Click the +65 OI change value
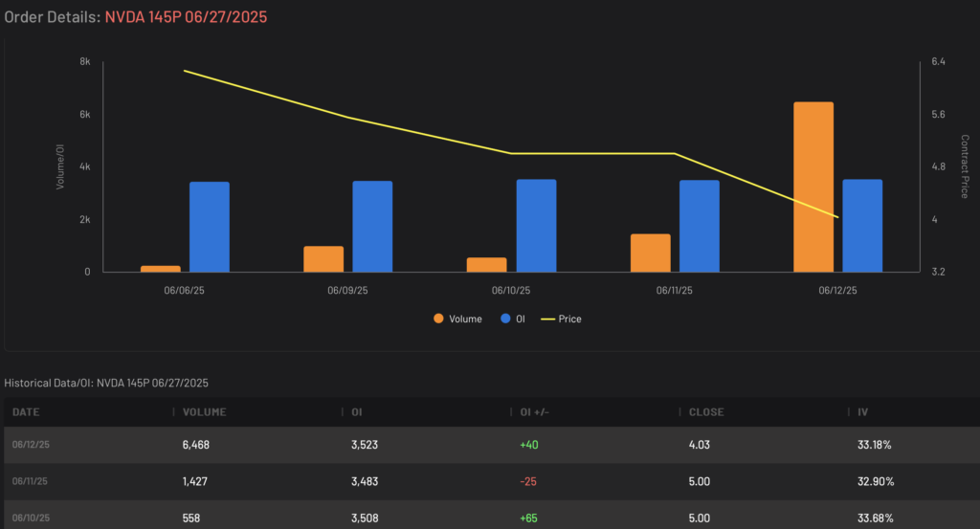This screenshot has height=529, width=980. (x=528, y=518)
